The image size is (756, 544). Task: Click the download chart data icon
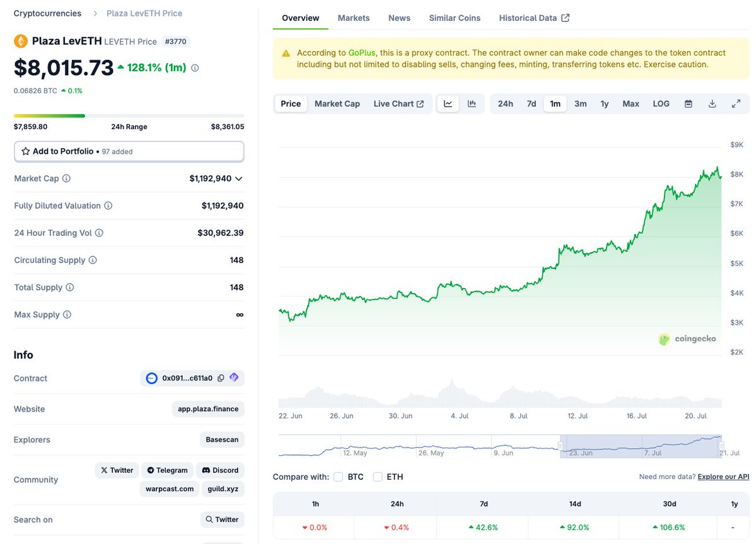tap(712, 103)
